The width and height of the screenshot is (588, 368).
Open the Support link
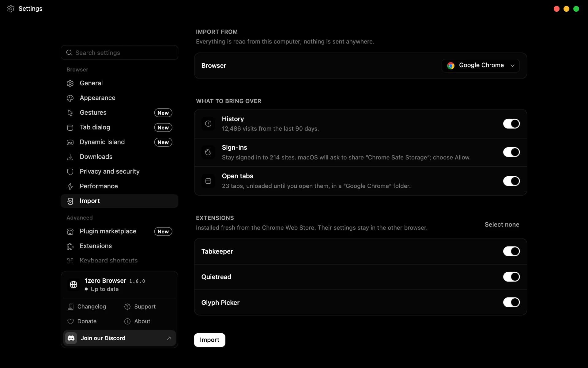tap(140, 307)
